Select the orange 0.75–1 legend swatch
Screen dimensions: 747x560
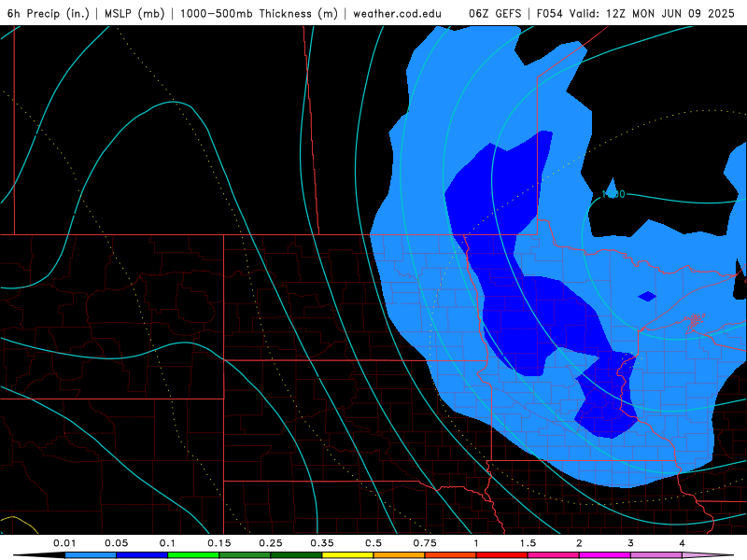click(451, 555)
